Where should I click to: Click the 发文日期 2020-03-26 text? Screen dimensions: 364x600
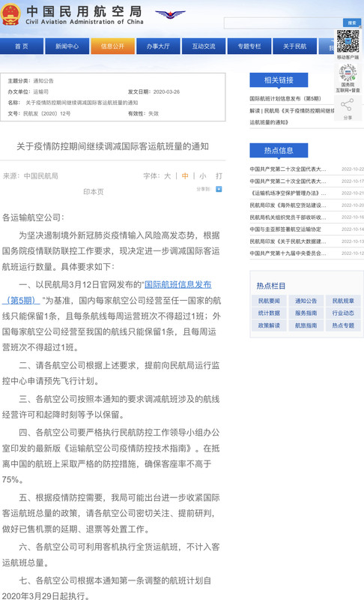coord(154,91)
